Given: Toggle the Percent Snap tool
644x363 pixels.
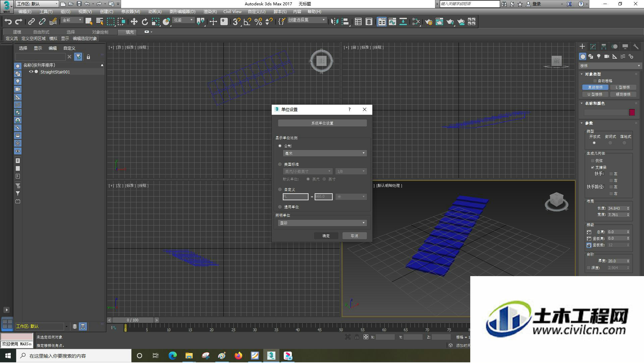Looking at the screenshot, I should 258,22.
